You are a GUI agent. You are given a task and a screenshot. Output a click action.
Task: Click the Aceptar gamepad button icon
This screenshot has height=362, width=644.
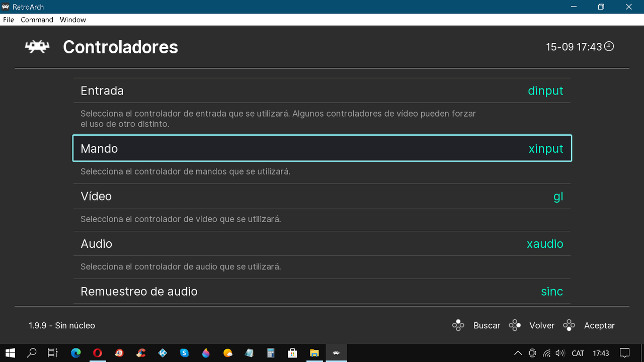coord(569,325)
